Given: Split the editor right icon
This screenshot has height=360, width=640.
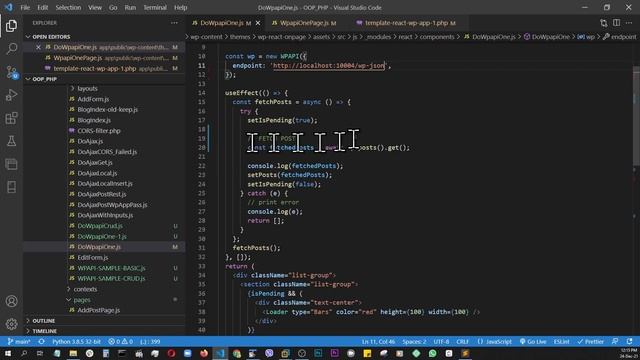Looking at the screenshot, I should 616,23.
